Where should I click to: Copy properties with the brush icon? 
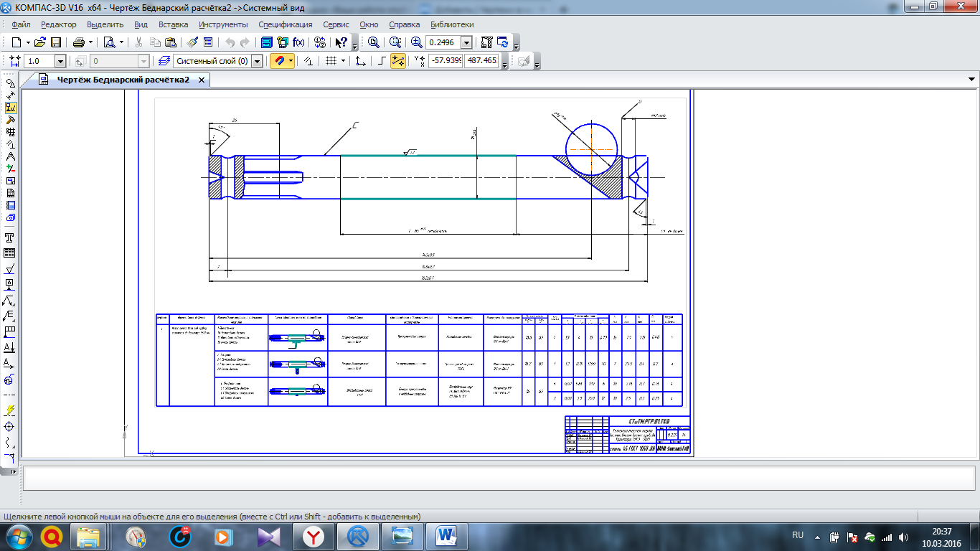pyautogui.click(x=192, y=42)
